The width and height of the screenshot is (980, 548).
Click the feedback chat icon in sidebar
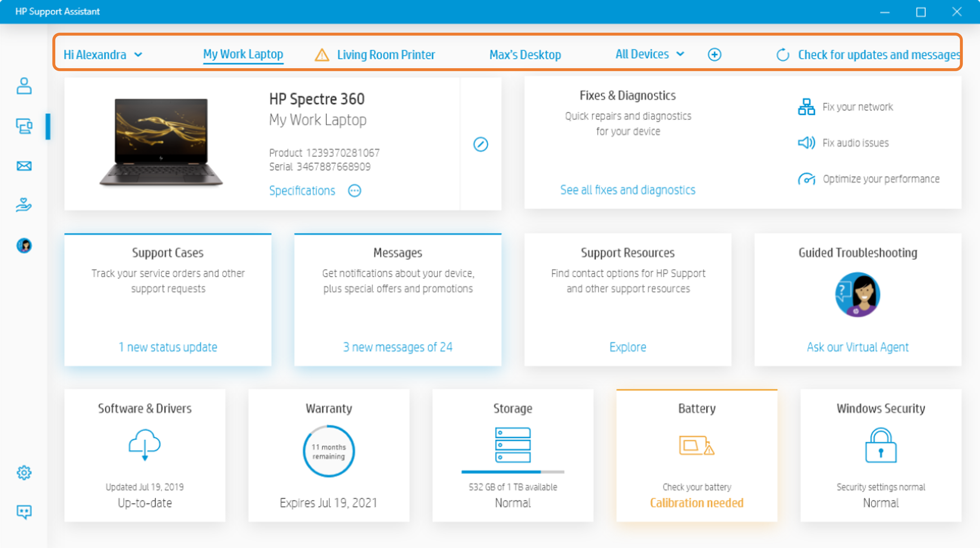pyautogui.click(x=24, y=512)
